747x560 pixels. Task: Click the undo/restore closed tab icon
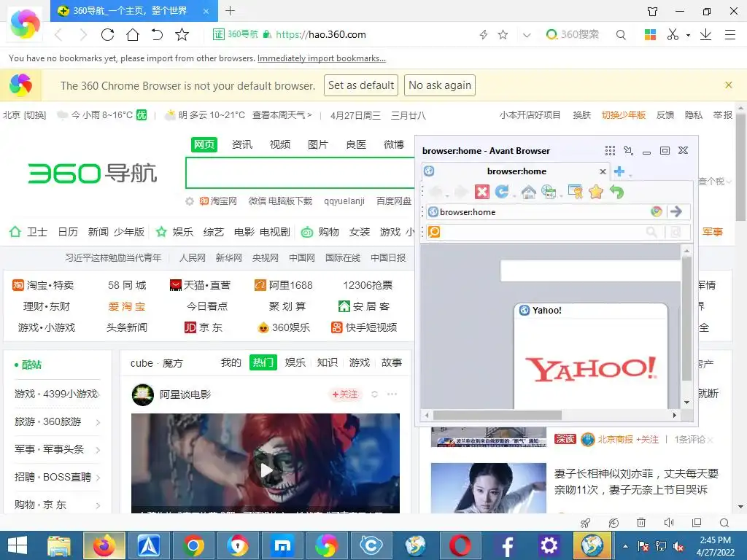click(x=157, y=34)
